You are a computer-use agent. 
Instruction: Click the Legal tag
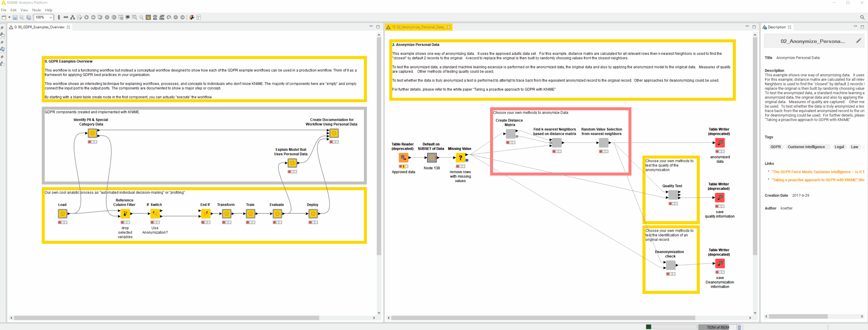click(839, 147)
